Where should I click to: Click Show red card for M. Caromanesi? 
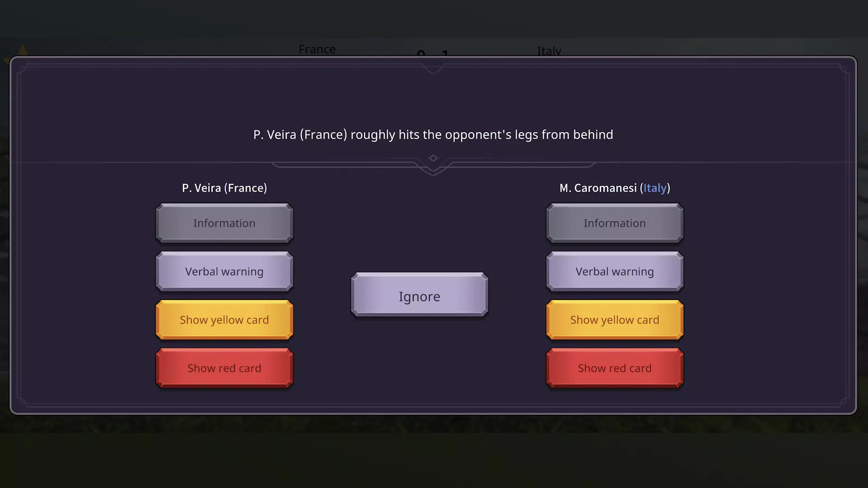click(x=615, y=368)
